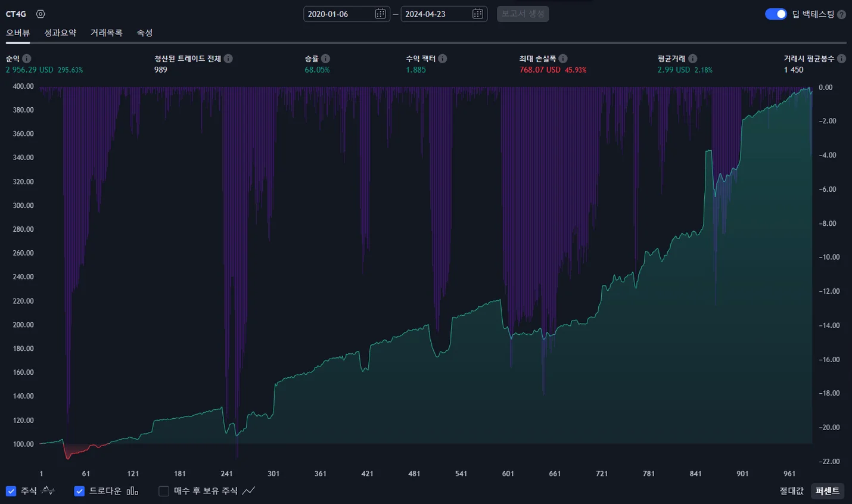
Task: Click the end date field 2024-04-23
Action: point(444,14)
